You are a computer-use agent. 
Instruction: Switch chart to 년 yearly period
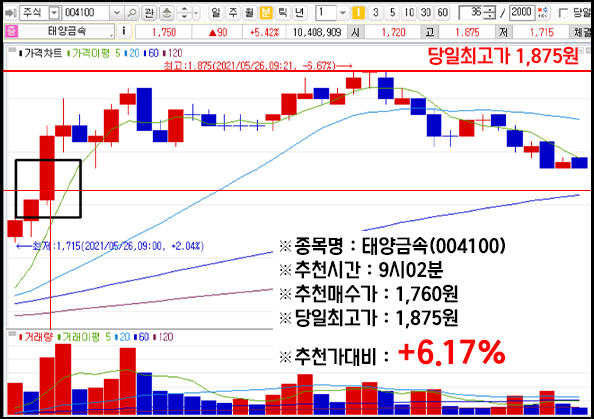tap(299, 13)
